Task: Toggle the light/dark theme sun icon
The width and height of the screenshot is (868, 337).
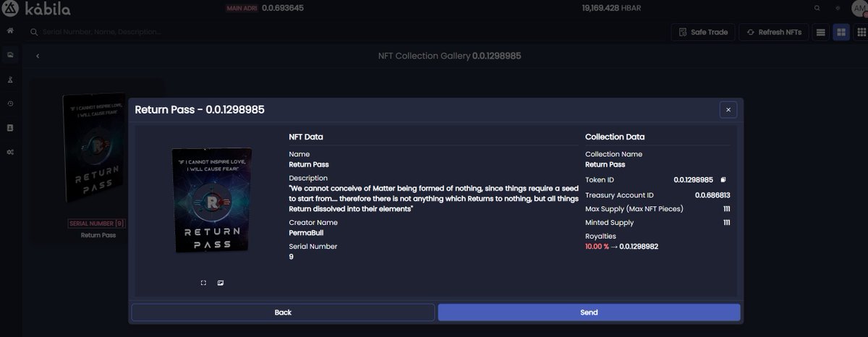Action: pyautogui.click(x=837, y=8)
